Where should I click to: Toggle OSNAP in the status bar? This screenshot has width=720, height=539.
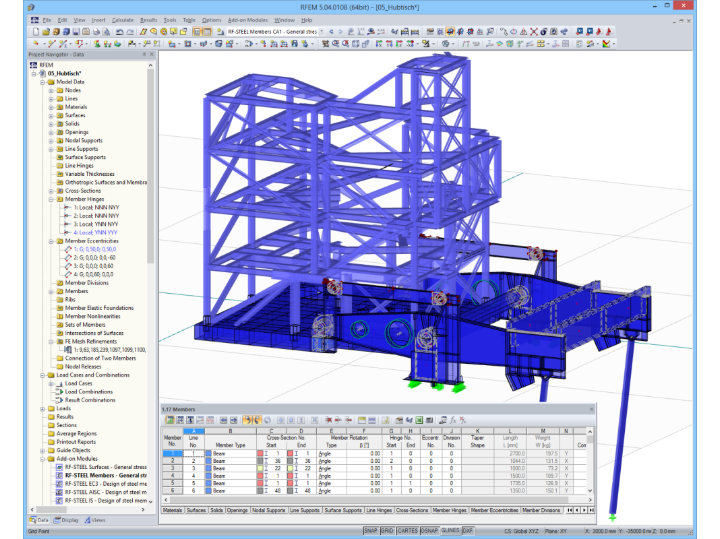(x=429, y=531)
